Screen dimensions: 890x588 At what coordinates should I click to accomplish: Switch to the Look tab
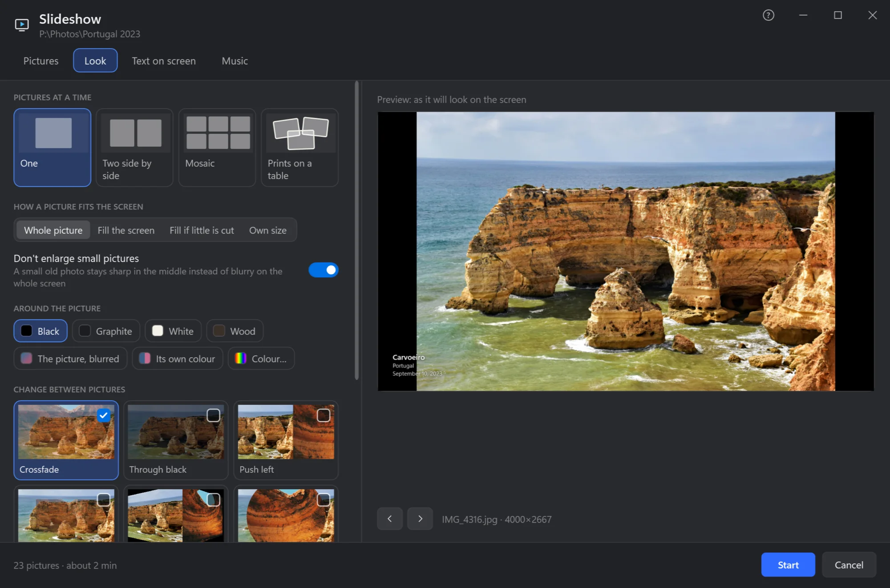(x=95, y=60)
